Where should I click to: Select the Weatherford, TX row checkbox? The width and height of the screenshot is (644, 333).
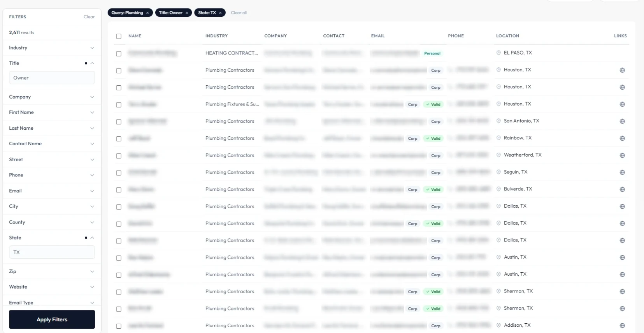pos(119,156)
